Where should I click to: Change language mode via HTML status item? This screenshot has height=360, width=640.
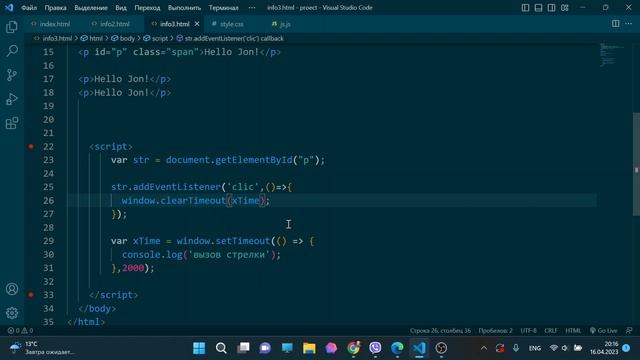click(x=573, y=331)
